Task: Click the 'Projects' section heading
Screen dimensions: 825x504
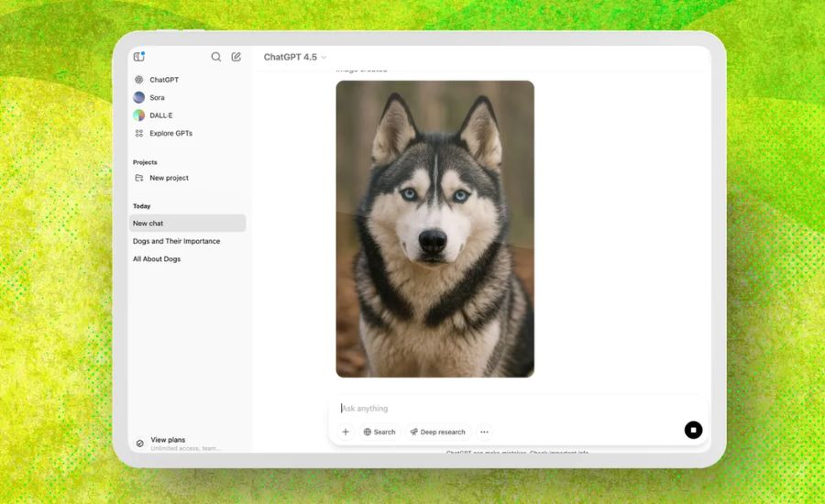Action: tap(145, 162)
